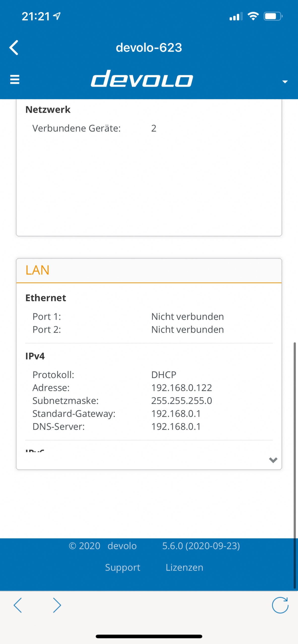Click the devolo logo
Image resolution: width=298 pixels, height=644 pixels.
pyautogui.click(x=142, y=78)
